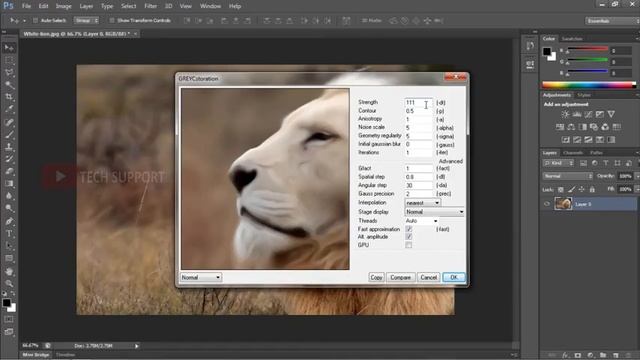Toggle the Fast approximation checkbox

(409, 229)
